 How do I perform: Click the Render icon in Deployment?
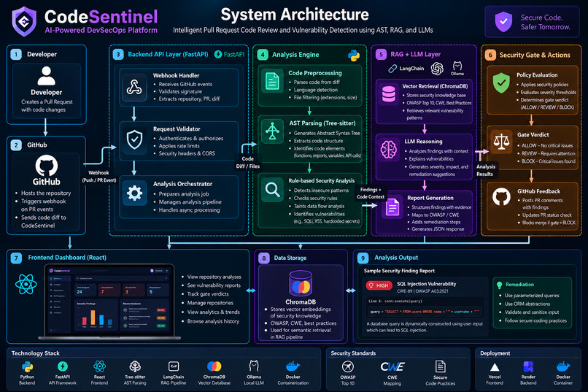[528, 366]
